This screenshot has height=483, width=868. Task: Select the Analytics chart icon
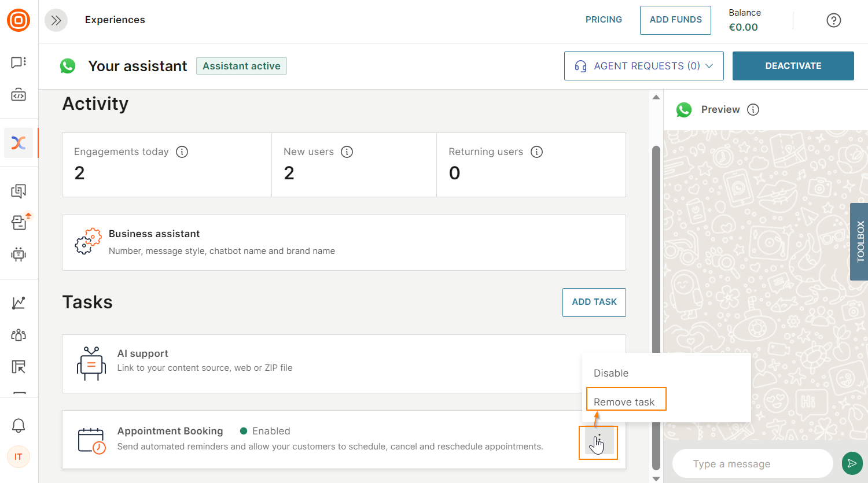(x=19, y=303)
